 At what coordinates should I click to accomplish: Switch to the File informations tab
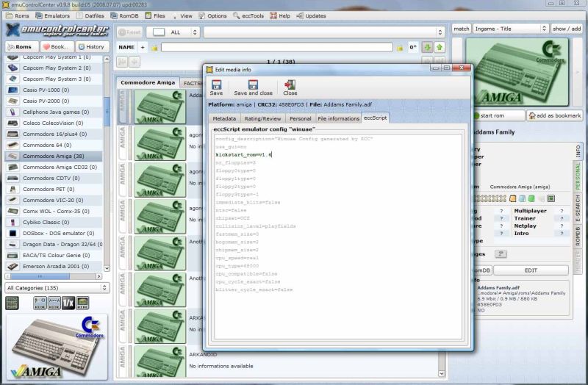(x=339, y=118)
